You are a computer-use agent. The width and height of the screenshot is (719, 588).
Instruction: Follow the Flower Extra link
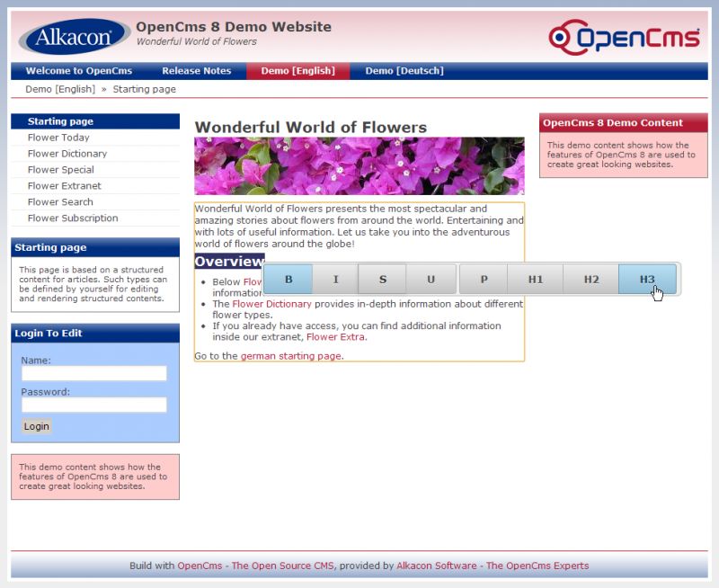[335, 337]
